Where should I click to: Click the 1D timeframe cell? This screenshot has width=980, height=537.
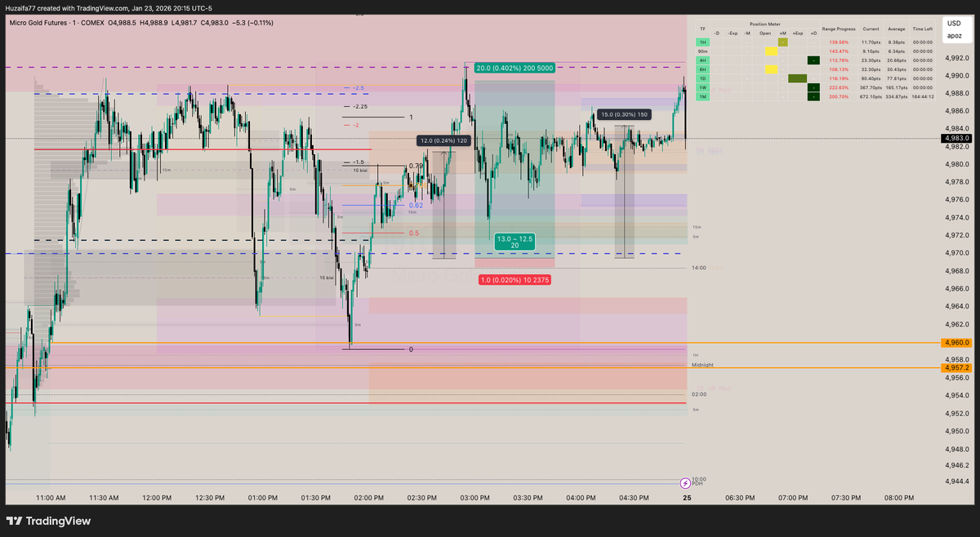[x=702, y=78]
